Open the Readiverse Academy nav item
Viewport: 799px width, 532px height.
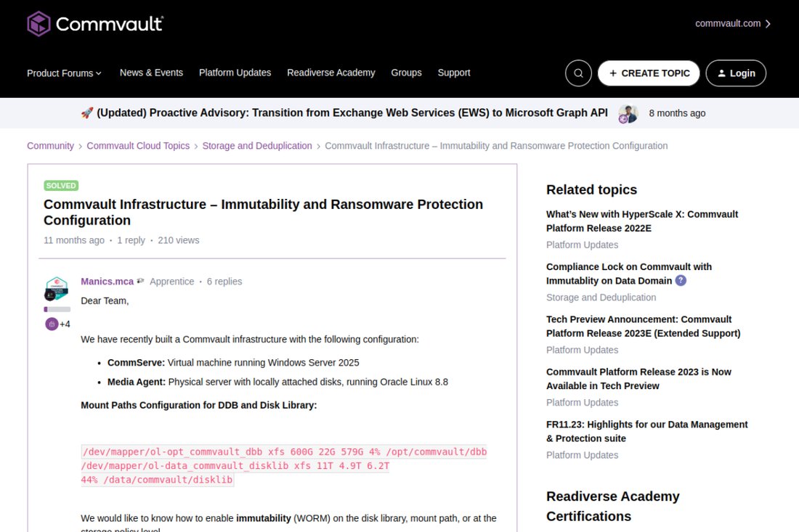331,73
